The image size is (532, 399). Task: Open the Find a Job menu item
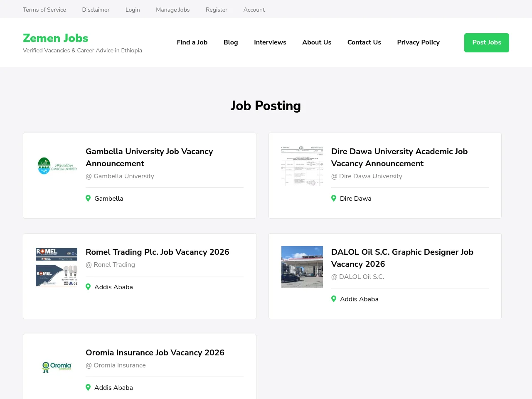pos(192,42)
